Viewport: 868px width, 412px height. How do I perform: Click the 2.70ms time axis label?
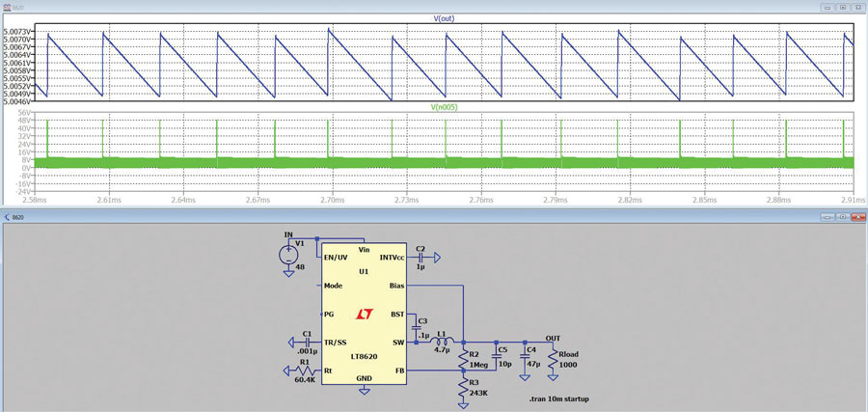click(x=332, y=201)
